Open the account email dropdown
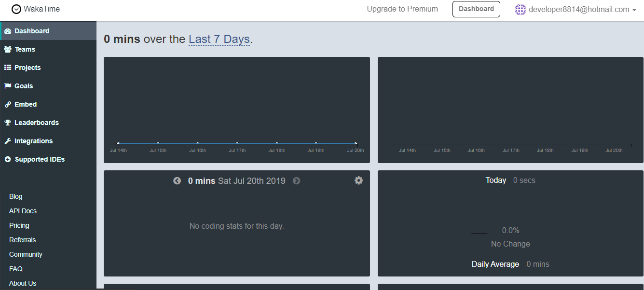 [579, 9]
